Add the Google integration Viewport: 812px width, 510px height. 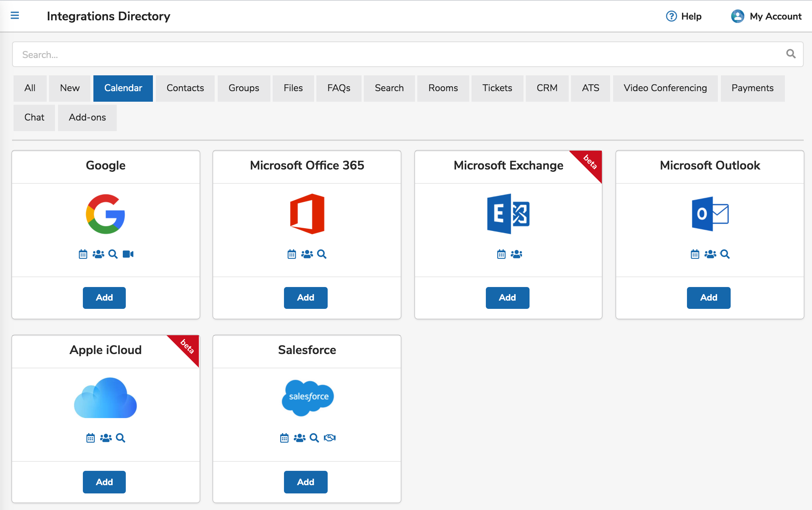(104, 298)
